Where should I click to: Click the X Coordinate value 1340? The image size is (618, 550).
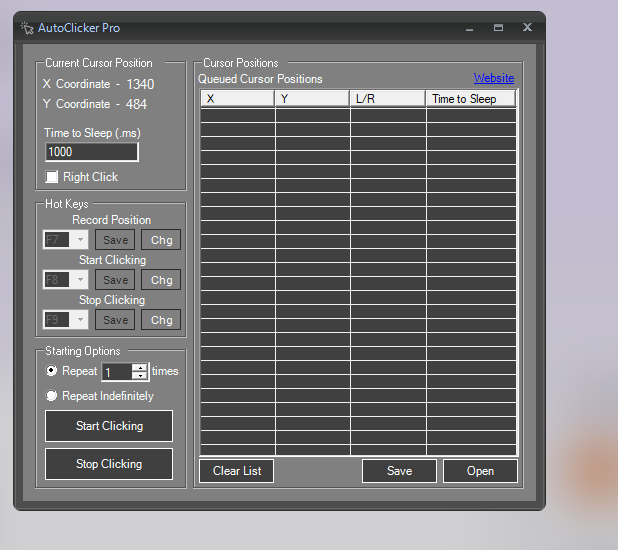pos(140,84)
